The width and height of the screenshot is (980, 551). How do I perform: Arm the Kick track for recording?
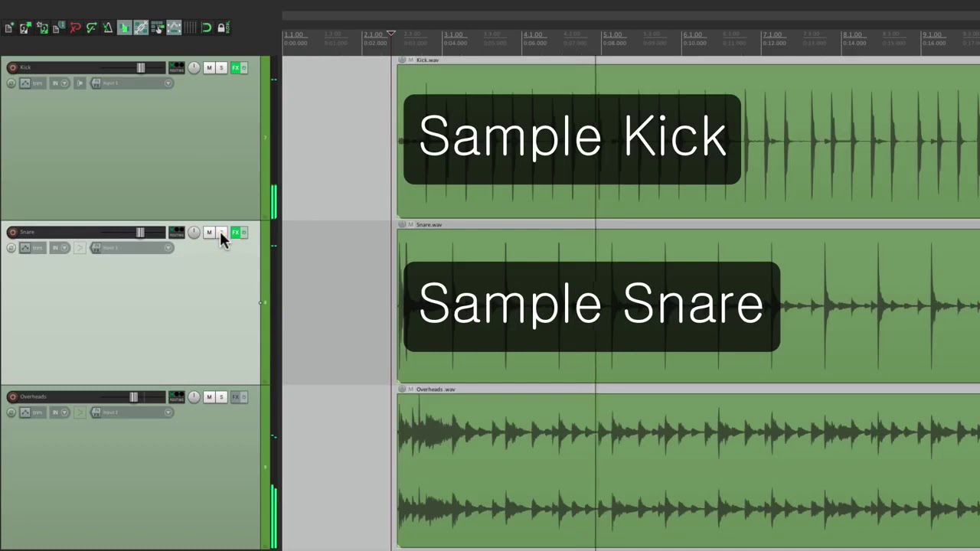click(12, 68)
